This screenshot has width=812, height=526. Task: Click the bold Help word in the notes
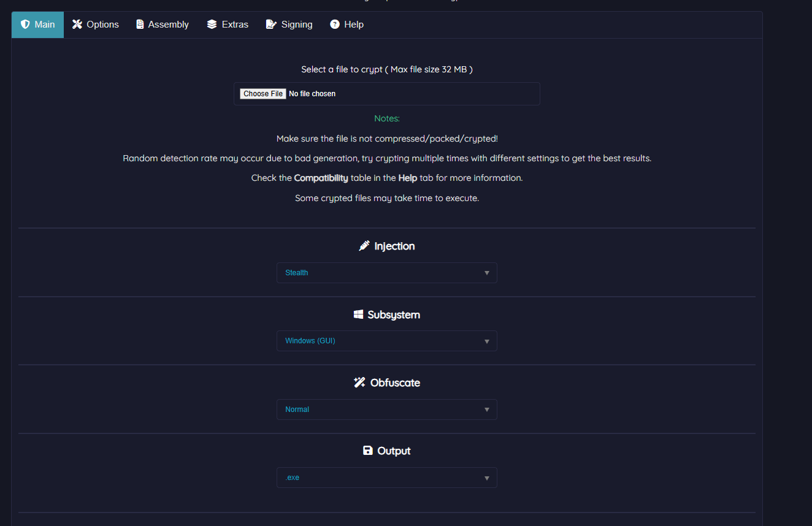407,178
